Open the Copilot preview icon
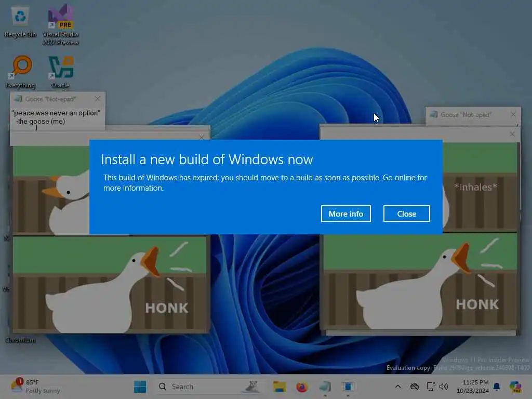 (515, 387)
